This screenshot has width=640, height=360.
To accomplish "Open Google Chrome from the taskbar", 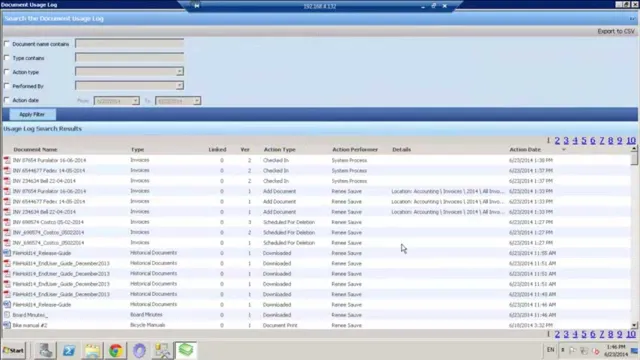I will point(116,350).
